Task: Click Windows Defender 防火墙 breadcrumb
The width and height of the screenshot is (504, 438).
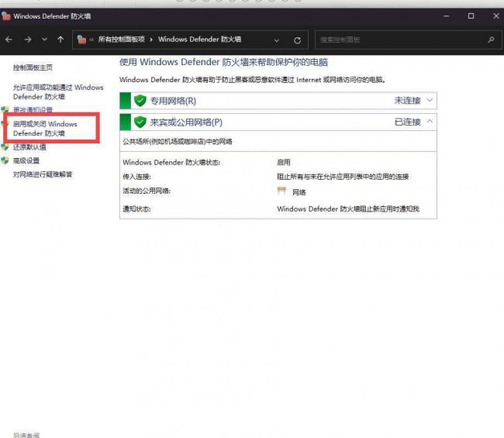Action: (x=199, y=40)
